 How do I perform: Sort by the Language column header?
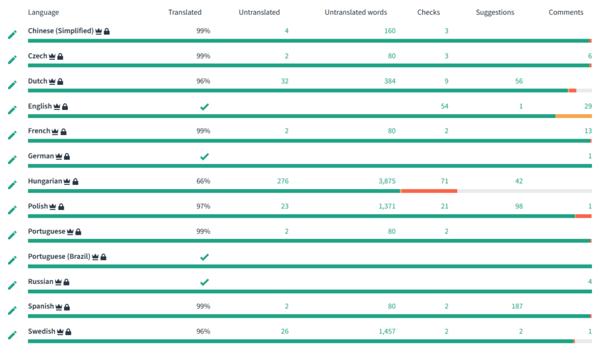point(43,12)
